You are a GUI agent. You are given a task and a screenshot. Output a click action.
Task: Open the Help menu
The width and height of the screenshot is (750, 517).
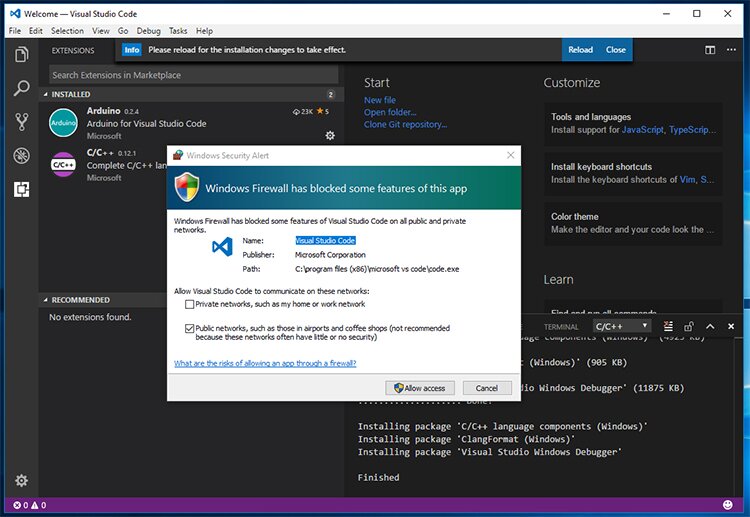[x=204, y=31]
